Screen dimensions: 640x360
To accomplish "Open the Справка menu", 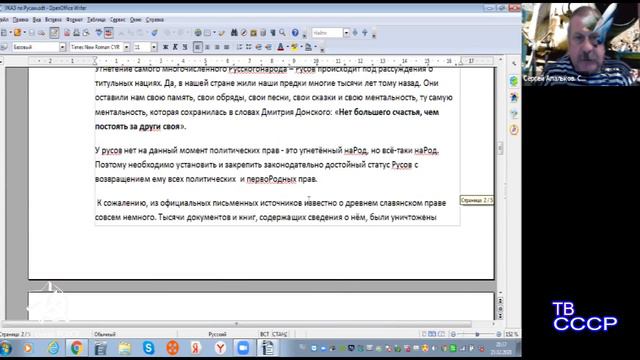I will pos(155,20).
